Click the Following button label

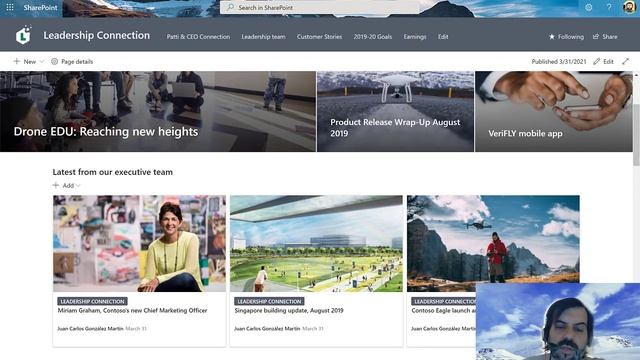(x=571, y=37)
